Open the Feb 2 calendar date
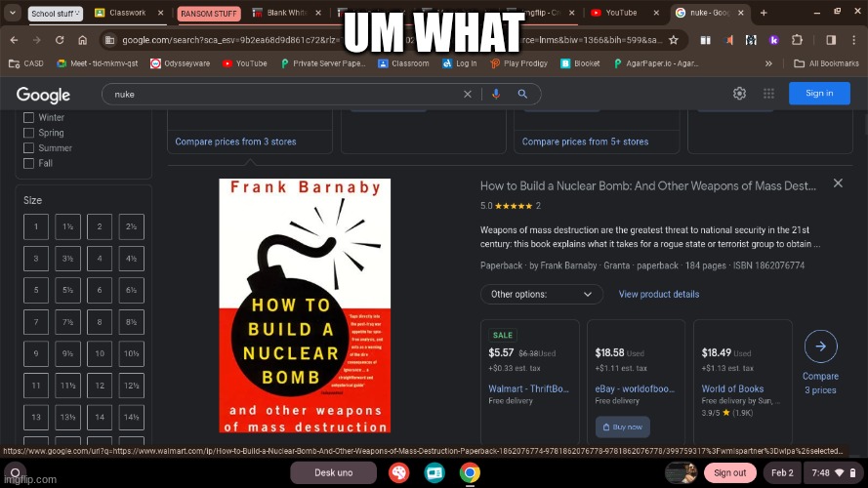 coord(782,473)
